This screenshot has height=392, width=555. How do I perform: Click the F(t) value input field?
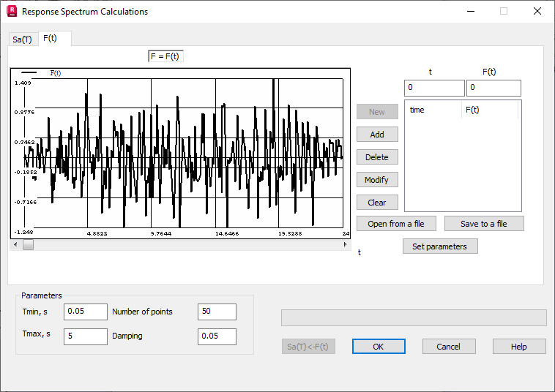[x=493, y=88]
